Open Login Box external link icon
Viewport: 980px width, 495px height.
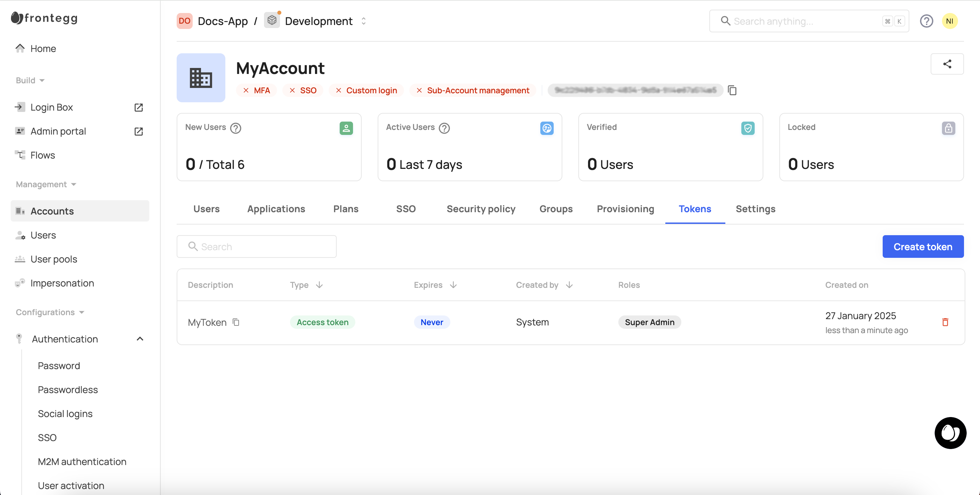coord(138,108)
